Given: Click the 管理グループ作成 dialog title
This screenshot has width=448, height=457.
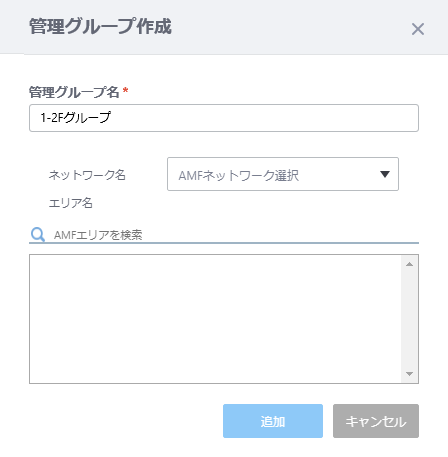Looking at the screenshot, I should (100, 27).
